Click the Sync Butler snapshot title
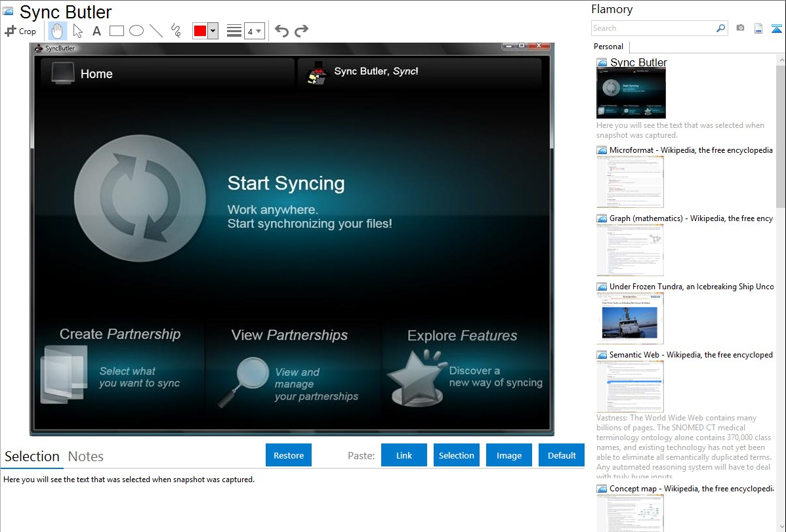 click(x=638, y=62)
